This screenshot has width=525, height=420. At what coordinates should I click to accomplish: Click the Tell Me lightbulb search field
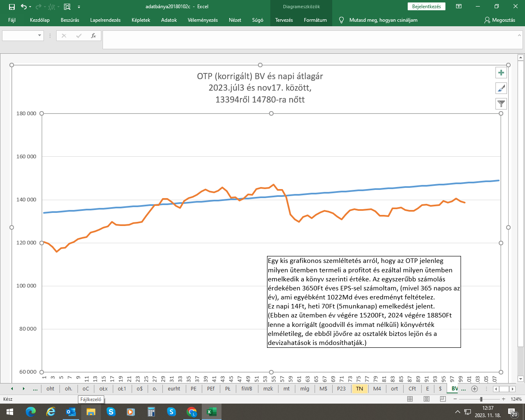(378, 20)
